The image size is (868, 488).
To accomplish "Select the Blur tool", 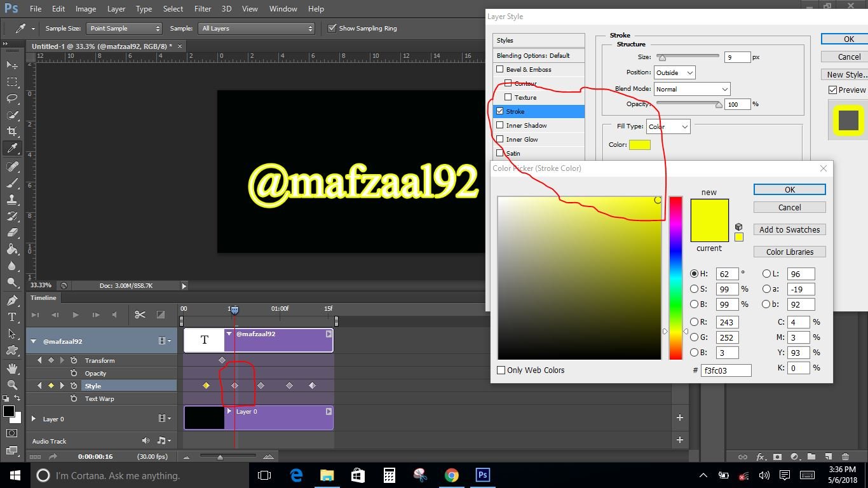I will (x=12, y=266).
